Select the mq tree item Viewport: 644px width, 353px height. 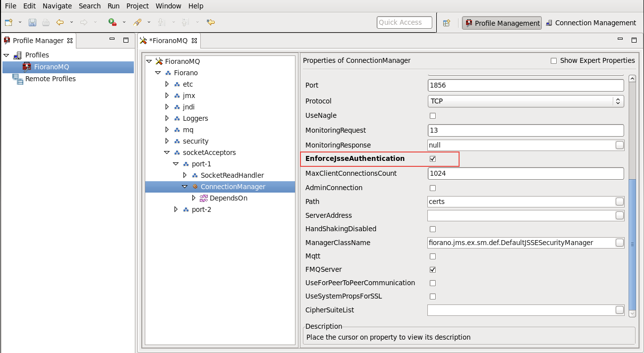[188, 130]
